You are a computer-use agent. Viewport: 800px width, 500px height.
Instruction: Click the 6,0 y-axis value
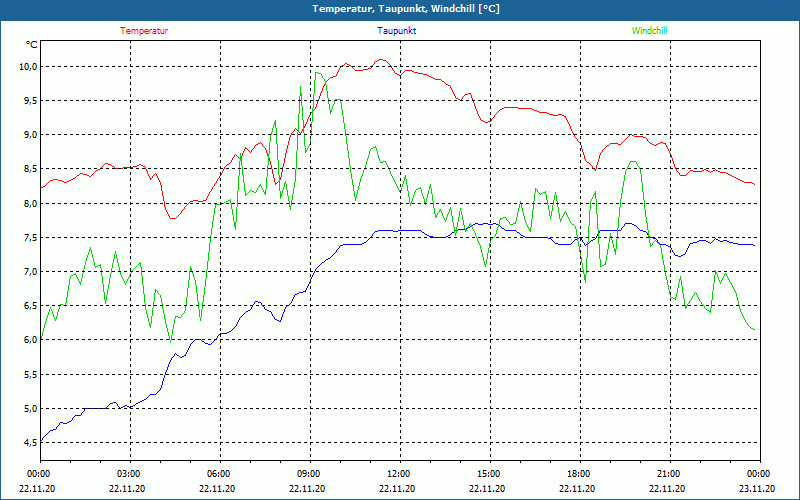click(30, 340)
